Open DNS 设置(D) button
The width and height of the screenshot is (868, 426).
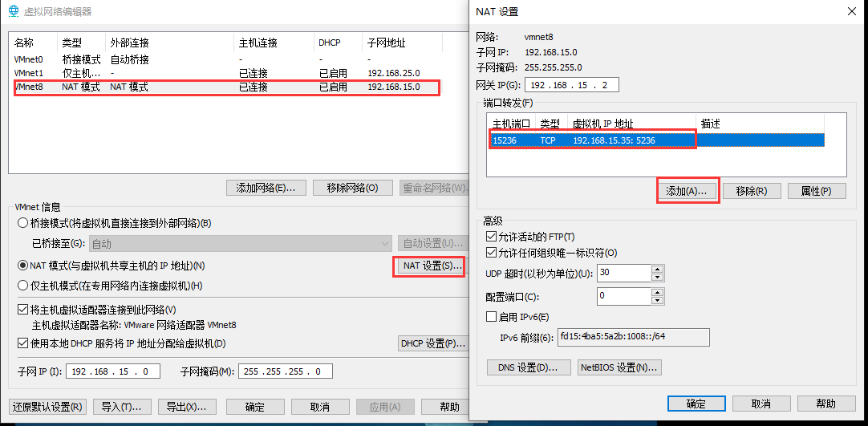(529, 367)
